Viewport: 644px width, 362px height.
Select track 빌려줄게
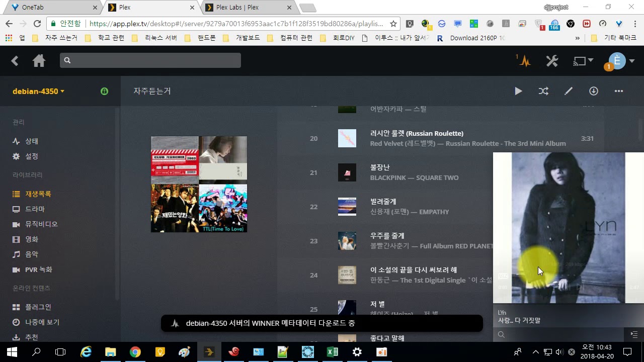[x=383, y=202]
